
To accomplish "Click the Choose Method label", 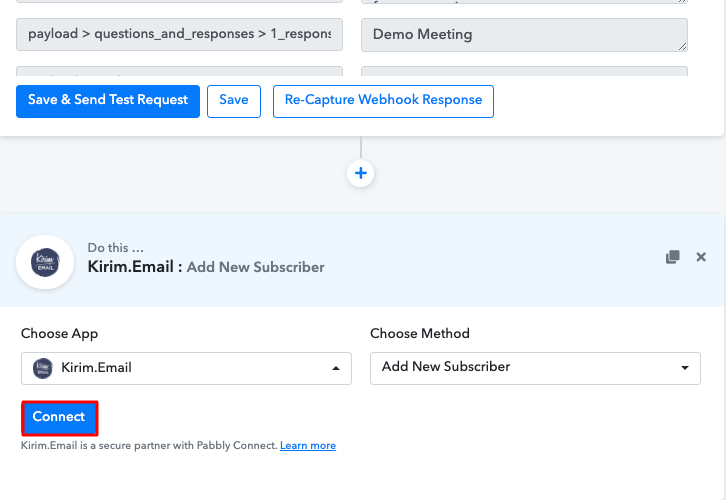I will (420, 333).
